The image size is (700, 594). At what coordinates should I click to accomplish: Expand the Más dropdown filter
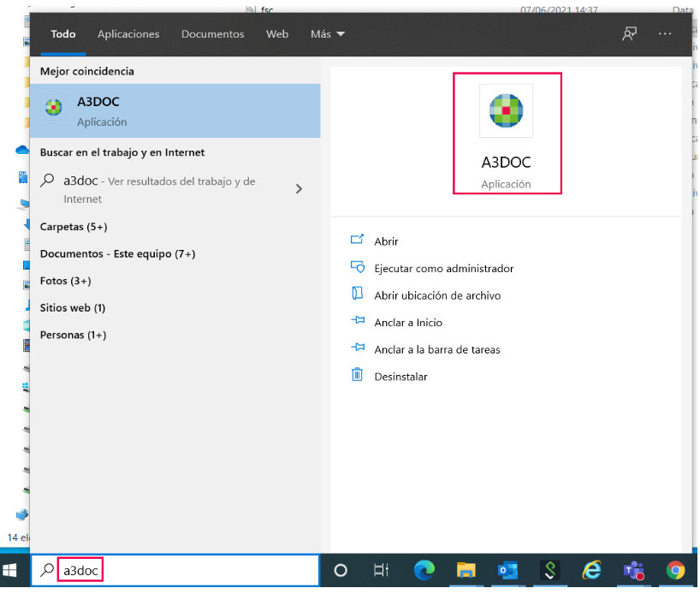pos(328,34)
